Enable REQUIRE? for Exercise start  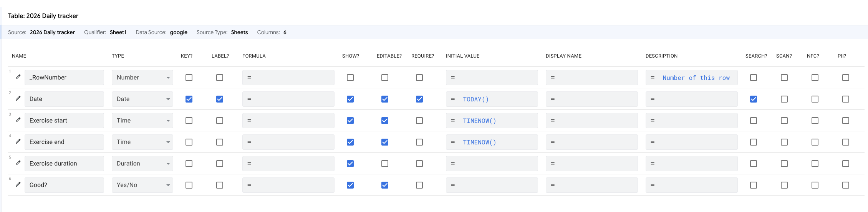click(x=419, y=121)
